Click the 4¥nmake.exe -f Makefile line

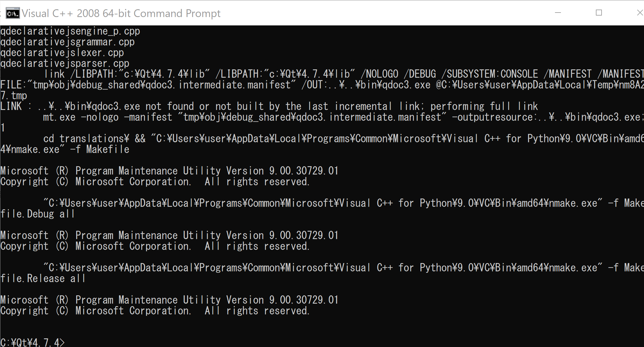click(x=65, y=149)
